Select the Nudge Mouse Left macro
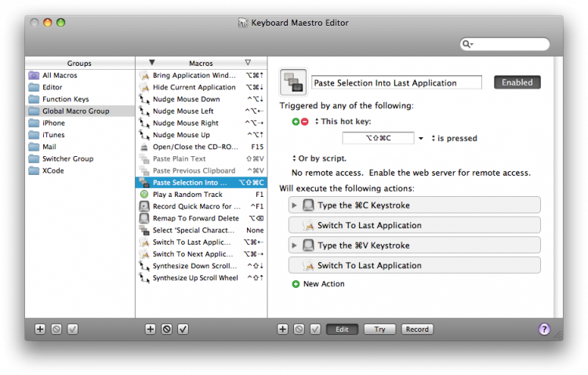The height and width of the screenshot is (375, 588). coord(201,111)
